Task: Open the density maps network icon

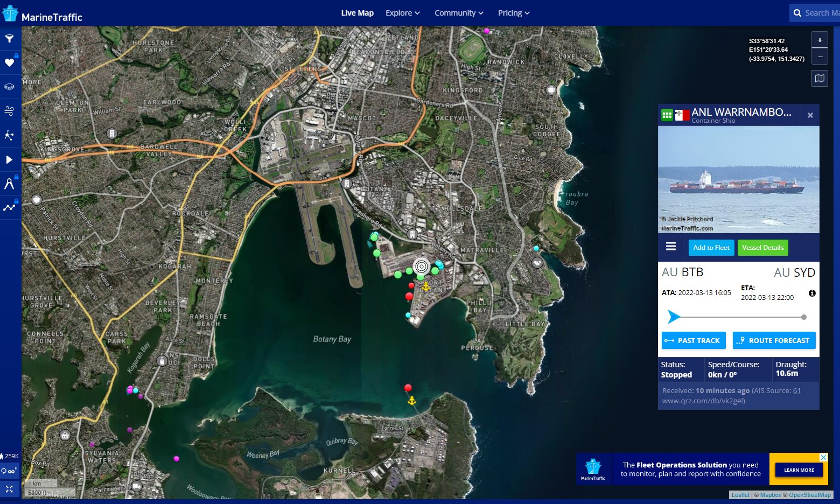Action: 9,135
